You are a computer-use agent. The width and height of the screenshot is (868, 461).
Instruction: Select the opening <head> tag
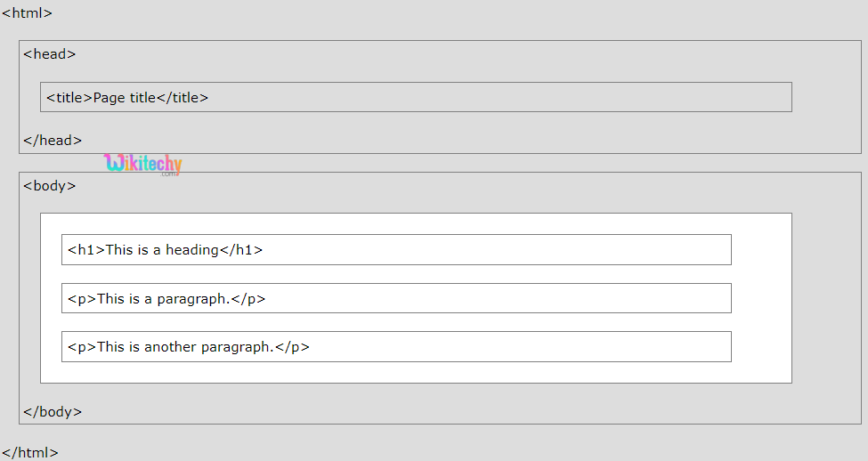(x=50, y=54)
